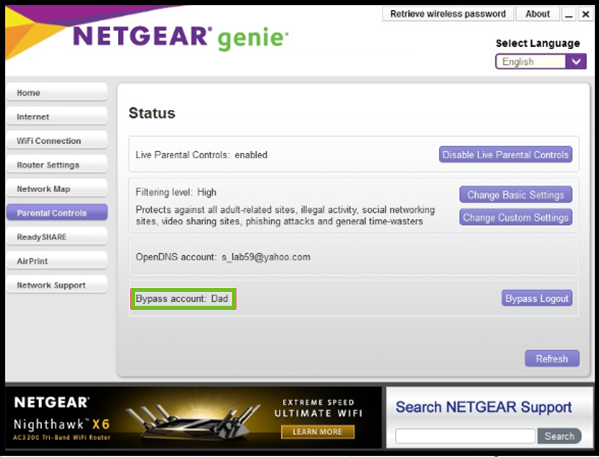Click the NETGEAR Support search field

tap(465, 436)
